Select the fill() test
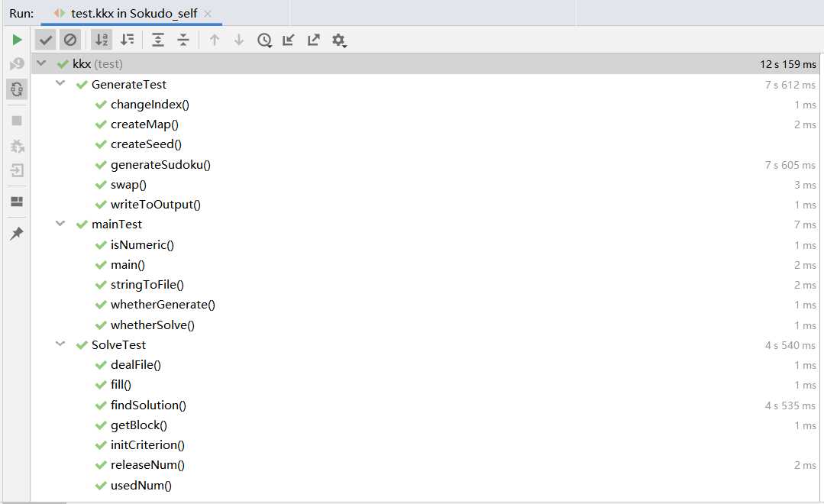 425,385
